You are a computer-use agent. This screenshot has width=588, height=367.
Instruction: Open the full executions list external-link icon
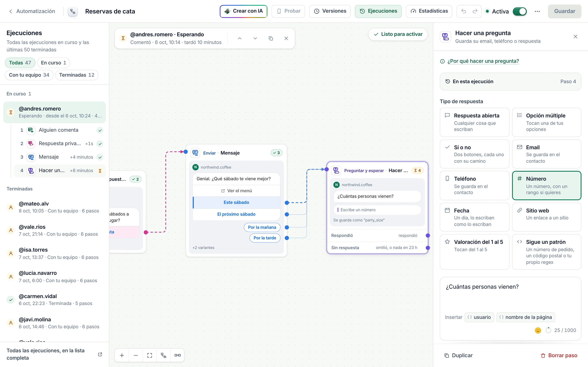click(100, 354)
